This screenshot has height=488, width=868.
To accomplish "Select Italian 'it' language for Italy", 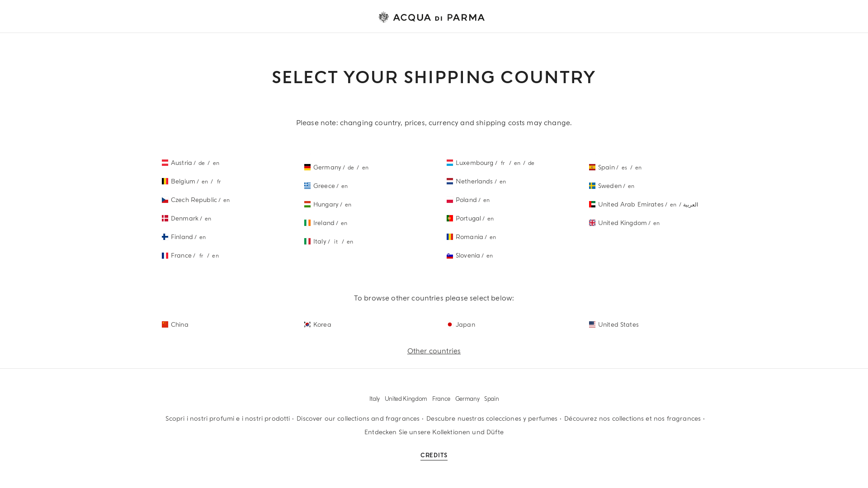I will (x=336, y=242).
